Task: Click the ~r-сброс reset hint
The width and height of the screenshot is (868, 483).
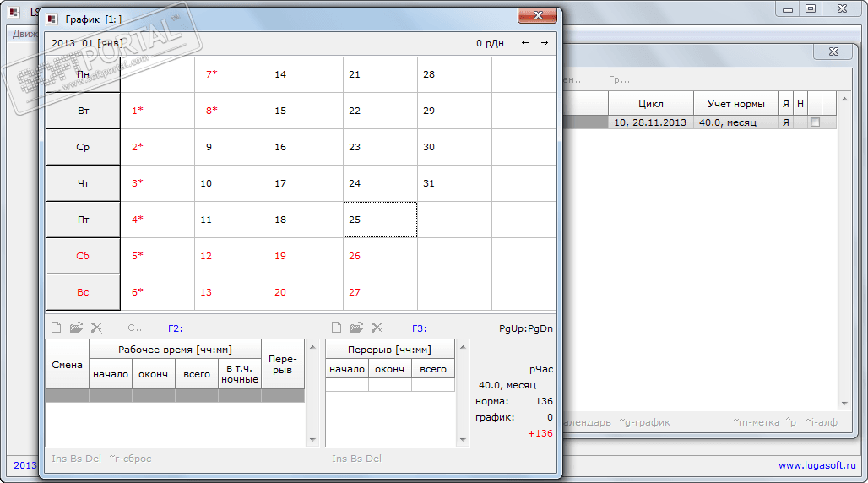Action: [x=130, y=458]
